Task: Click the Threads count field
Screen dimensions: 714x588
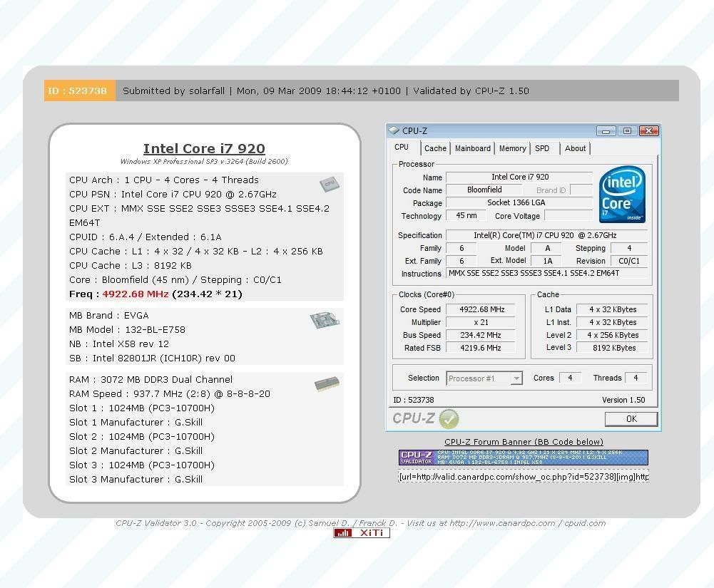Action: [x=636, y=378]
